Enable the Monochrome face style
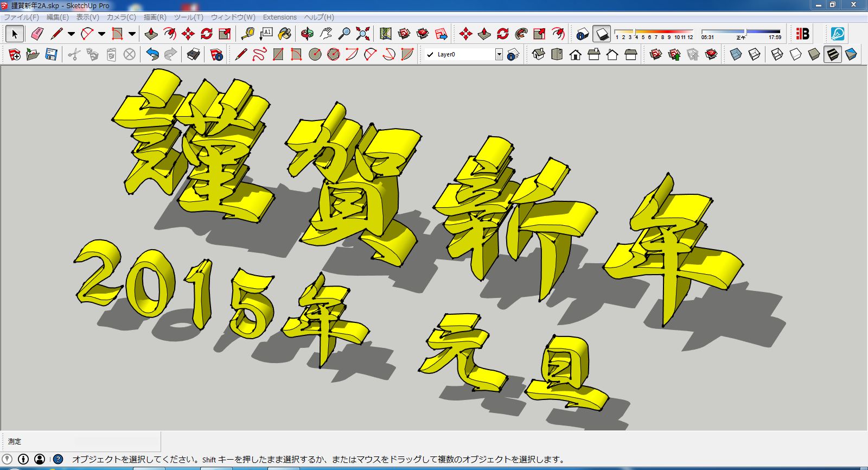Viewport: 868px width, 470px height. point(851,54)
